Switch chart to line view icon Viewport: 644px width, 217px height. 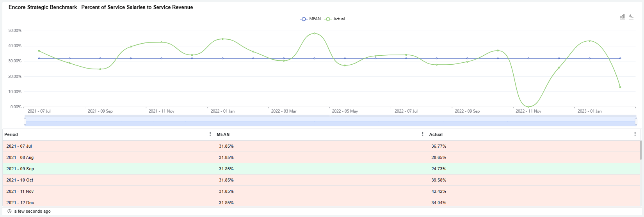pos(631,17)
